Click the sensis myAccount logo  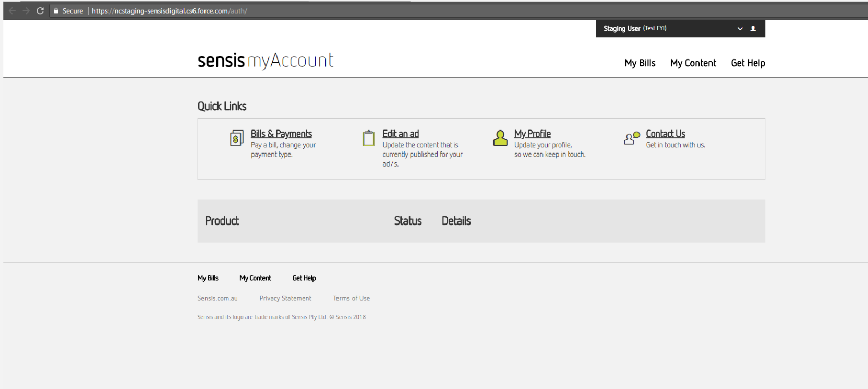(265, 61)
